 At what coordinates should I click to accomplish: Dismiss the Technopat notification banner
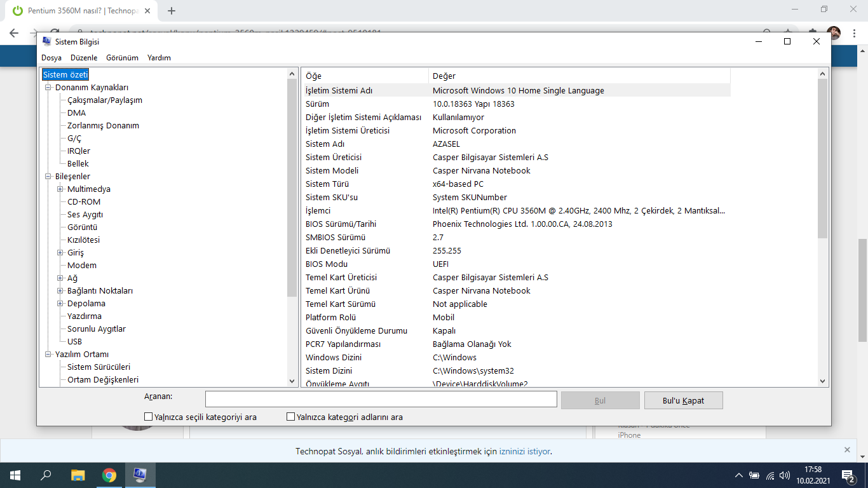847,450
